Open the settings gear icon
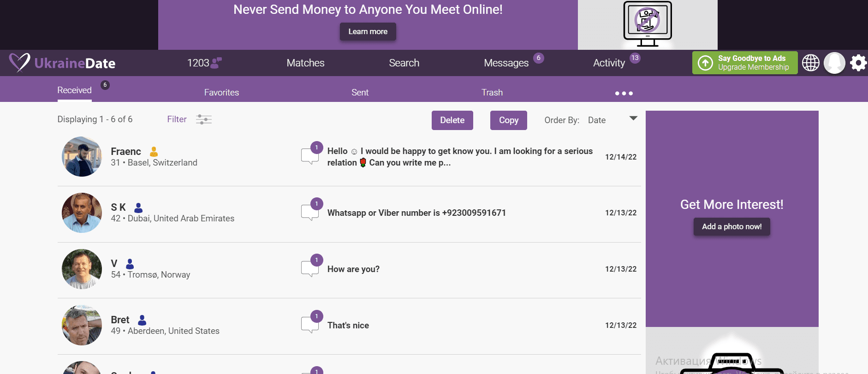Viewport: 868px width, 374px height. click(x=858, y=63)
